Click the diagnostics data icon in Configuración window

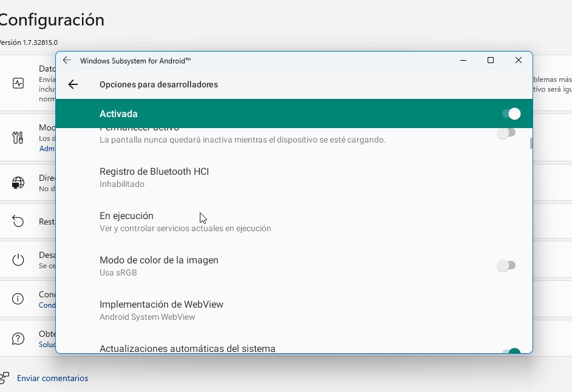point(18,83)
